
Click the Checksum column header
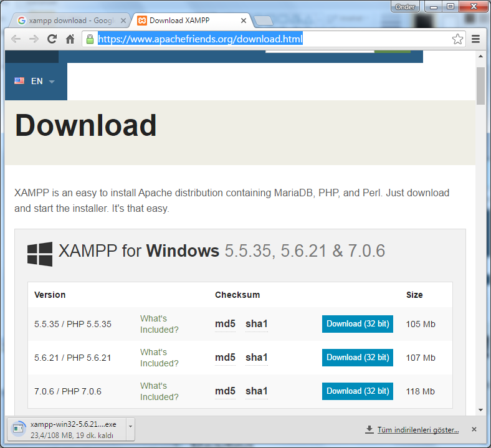[237, 295]
